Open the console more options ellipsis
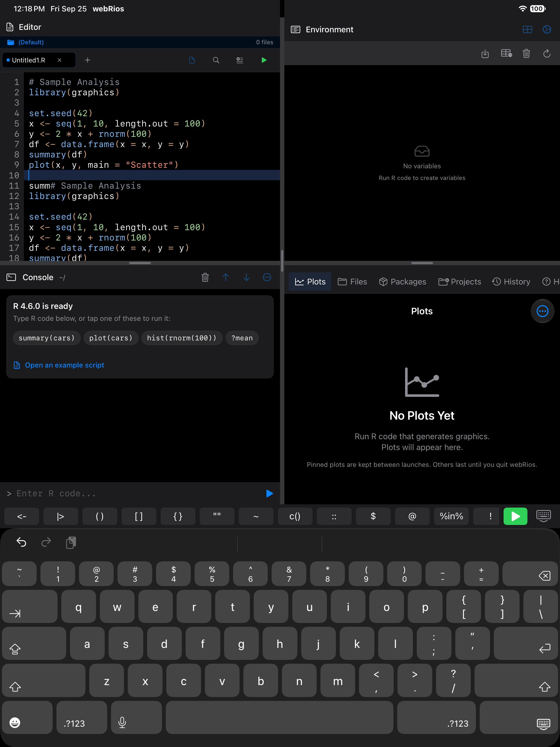Viewport: 560px width, 747px height. click(x=267, y=277)
